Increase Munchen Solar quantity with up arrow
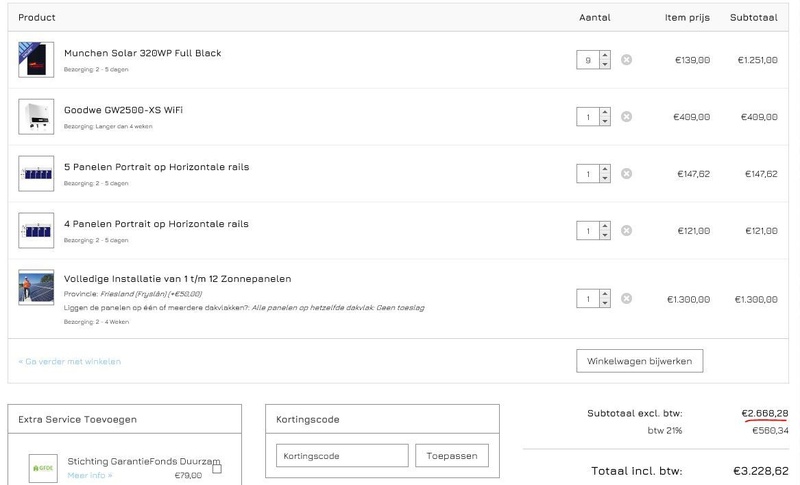Screen dimensions: 800x485 605,56
